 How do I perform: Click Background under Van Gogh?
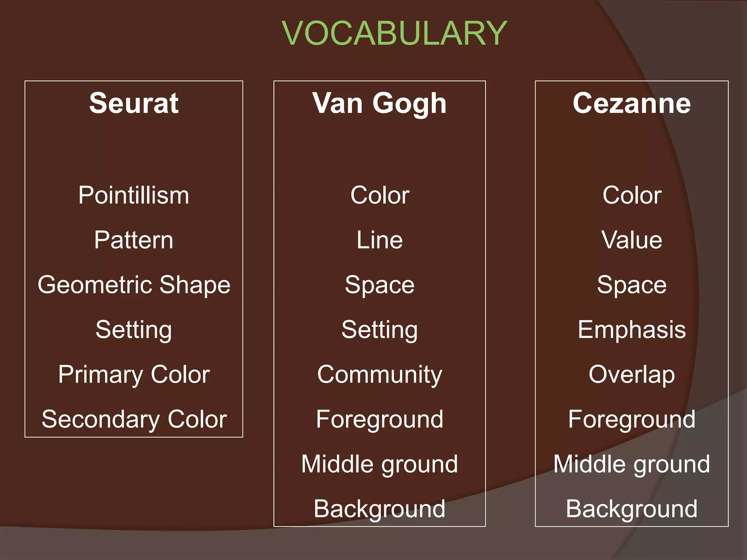point(379,509)
